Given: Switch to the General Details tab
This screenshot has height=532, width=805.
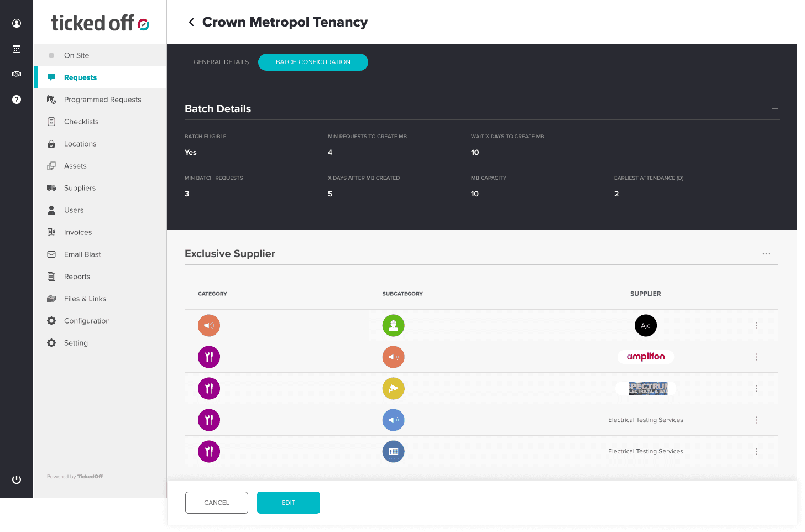Looking at the screenshot, I should pos(221,62).
